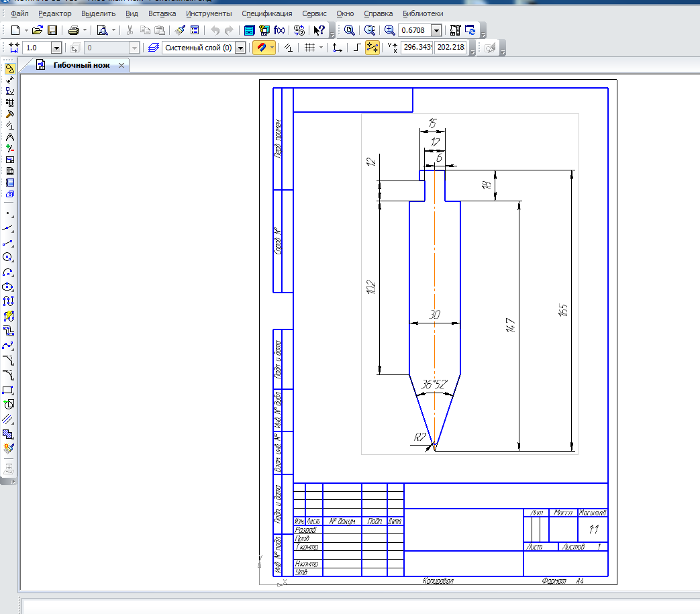Toggle the global snaps magnet button

[261, 48]
